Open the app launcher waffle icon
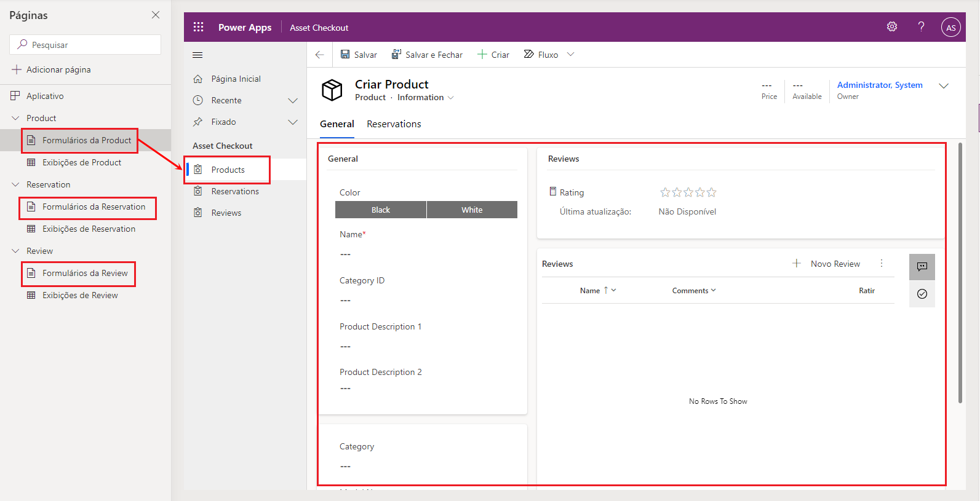This screenshot has height=501, width=980. pyautogui.click(x=198, y=27)
